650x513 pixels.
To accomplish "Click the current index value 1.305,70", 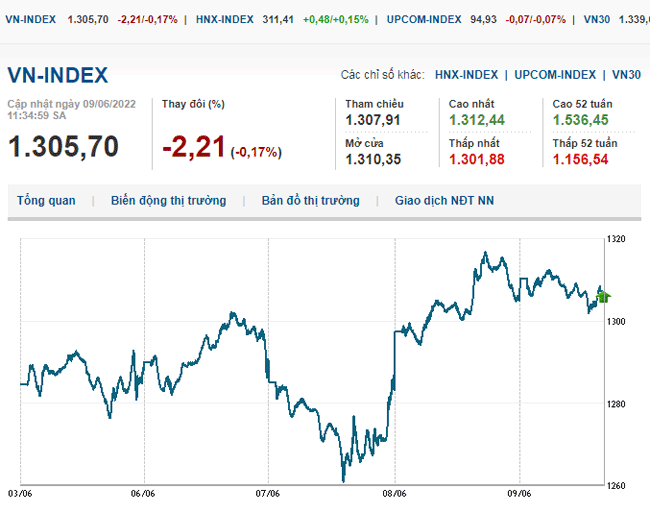I will point(63,147).
